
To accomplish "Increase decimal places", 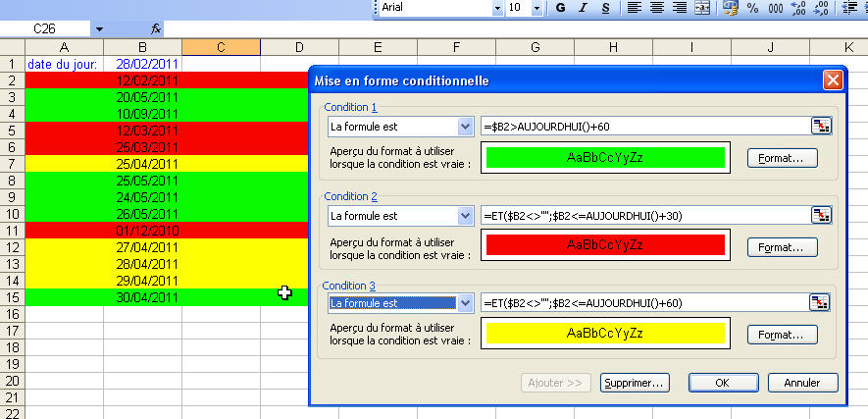I will [798, 8].
